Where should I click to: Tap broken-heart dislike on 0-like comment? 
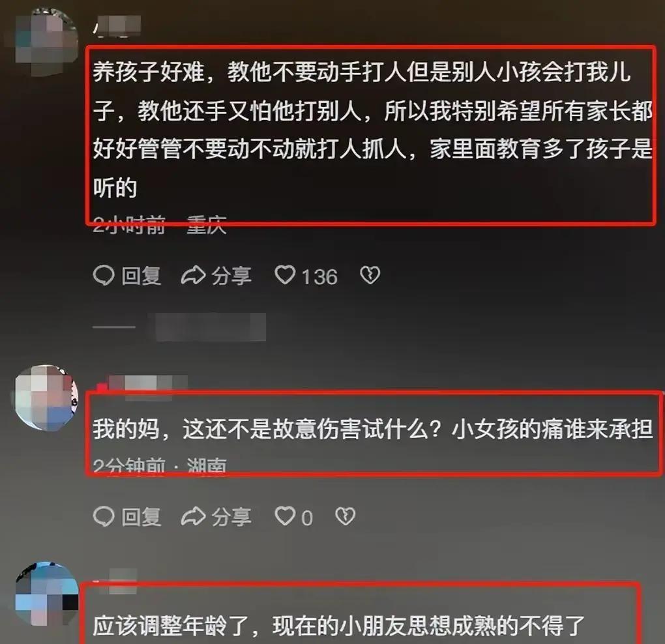point(346,516)
